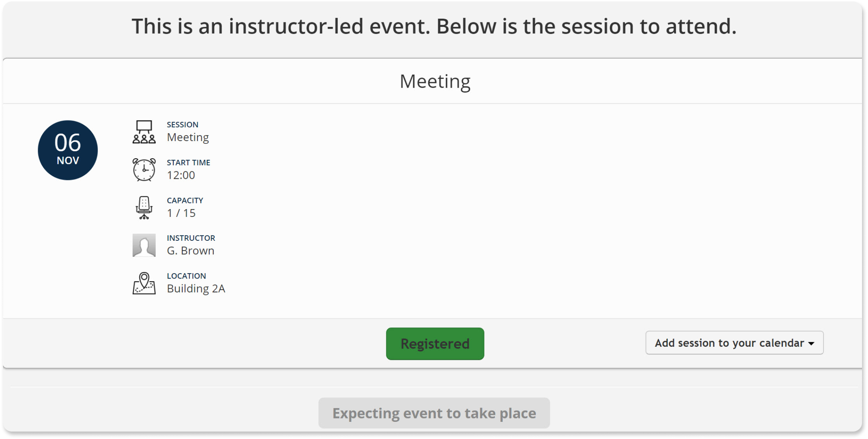This screenshot has width=868, height=439.
Task: Click the Meeting session title label
Action: 187,137
